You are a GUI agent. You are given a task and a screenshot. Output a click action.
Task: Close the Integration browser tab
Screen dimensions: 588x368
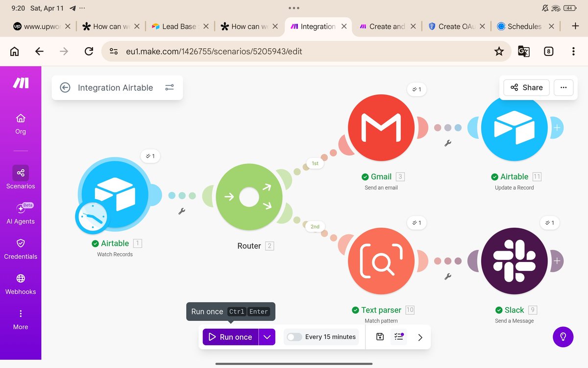[x=344, y=26]
